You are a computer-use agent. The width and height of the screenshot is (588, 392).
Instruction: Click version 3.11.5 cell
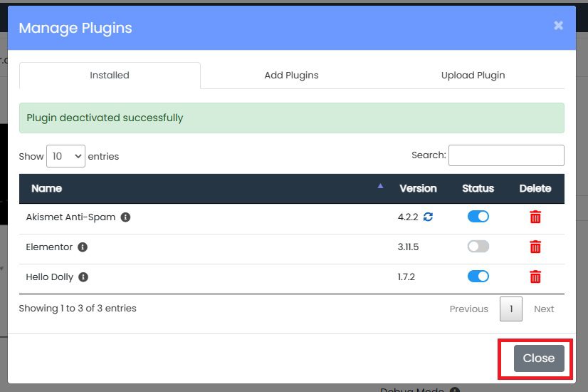click(x=408, y=247)
